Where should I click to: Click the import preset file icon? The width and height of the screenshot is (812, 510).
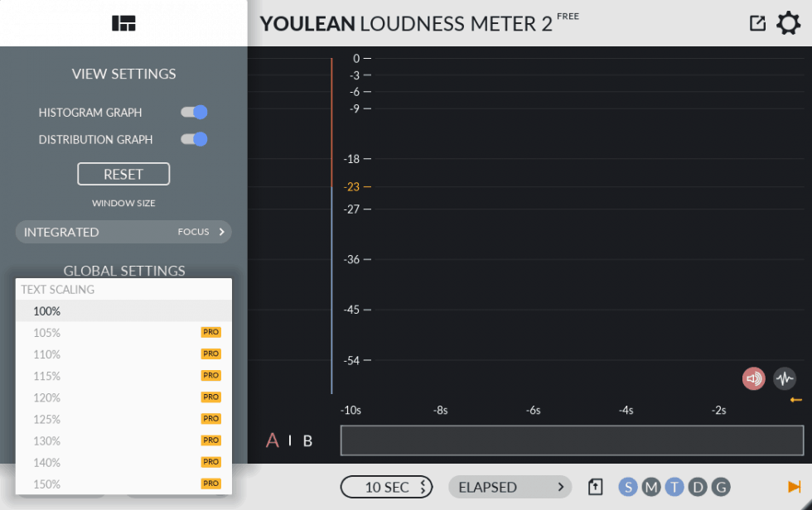(595, 487)
